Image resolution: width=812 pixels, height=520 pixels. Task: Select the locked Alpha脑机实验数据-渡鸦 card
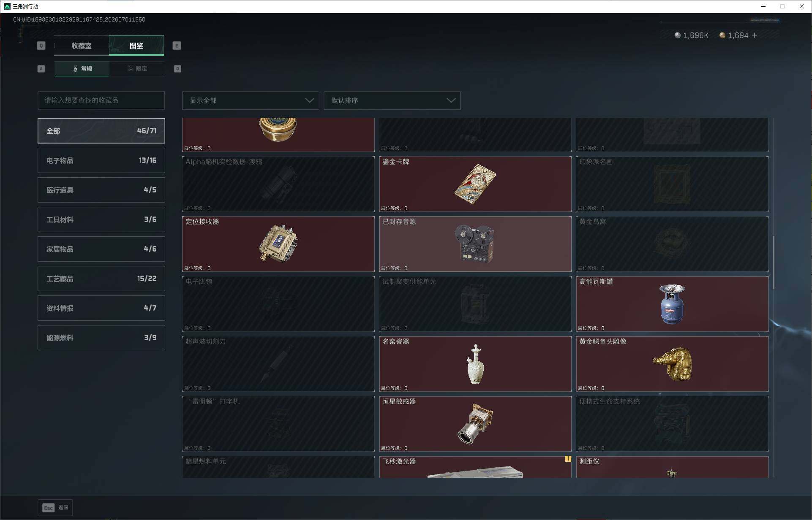click(278, 184)
